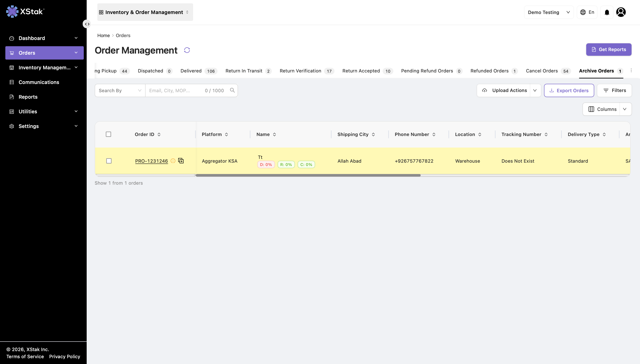
Task: Click the Columns button
Action: tap(602, 109)
